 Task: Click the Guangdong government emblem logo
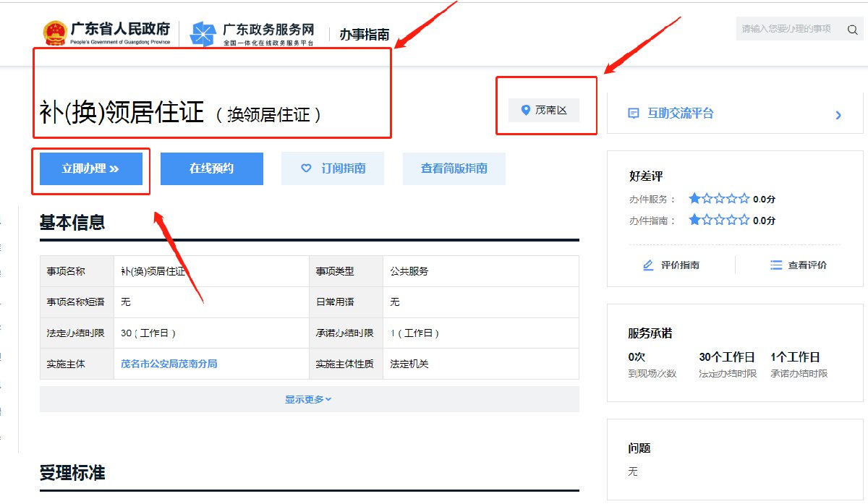(54, 33)
